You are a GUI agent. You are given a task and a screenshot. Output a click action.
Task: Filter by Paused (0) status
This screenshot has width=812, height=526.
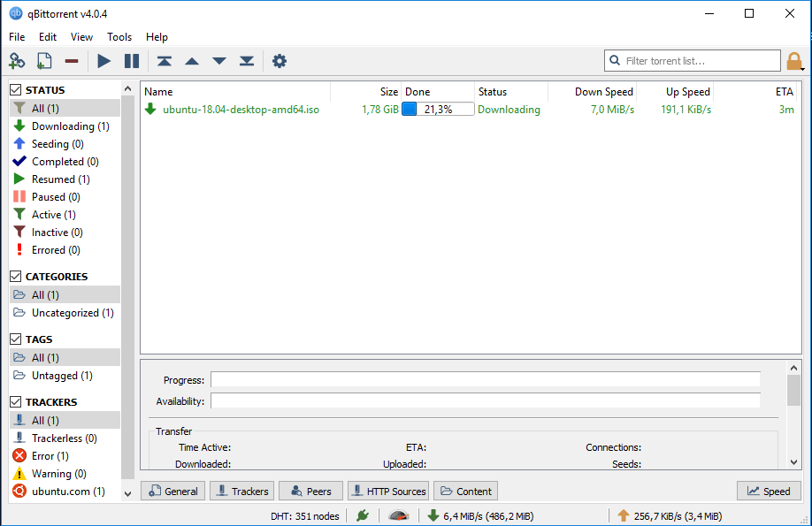click(x=65, y=197)
